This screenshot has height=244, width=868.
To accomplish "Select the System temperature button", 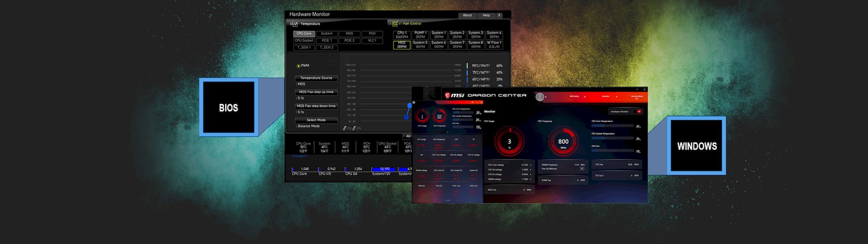I will 327,33.
